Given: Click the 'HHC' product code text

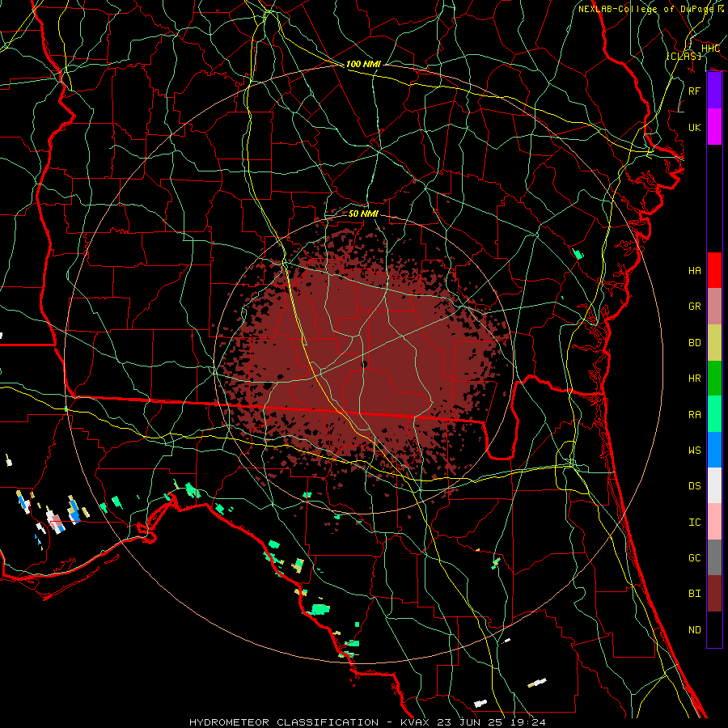Looking at the screenshot, I should [711, 49].
